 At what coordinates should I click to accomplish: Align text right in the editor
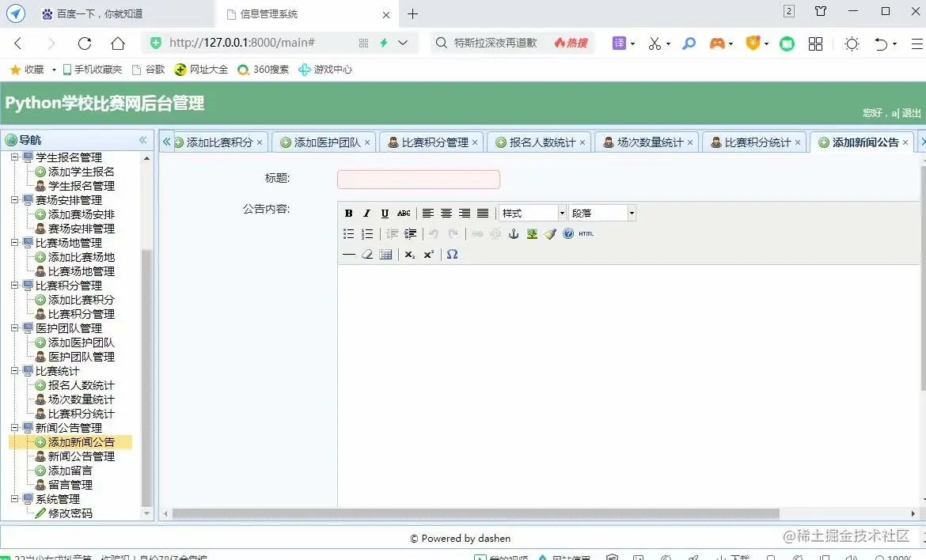pyautogui.click(x=465, y=213)
